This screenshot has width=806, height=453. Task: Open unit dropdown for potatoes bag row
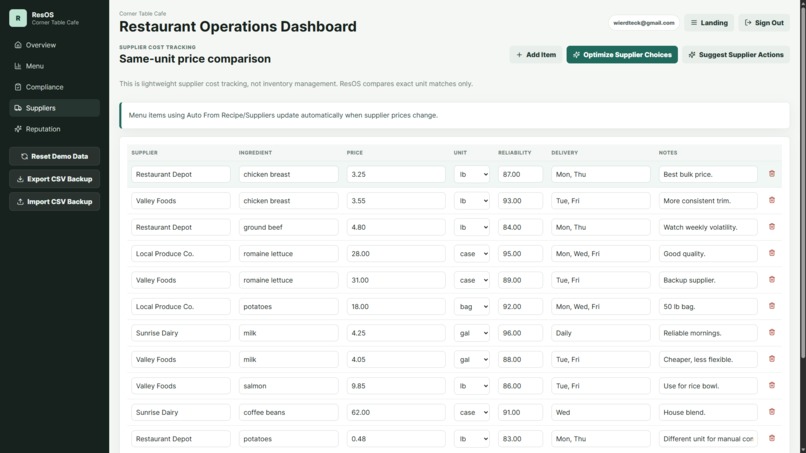click(x=472, y=306)
